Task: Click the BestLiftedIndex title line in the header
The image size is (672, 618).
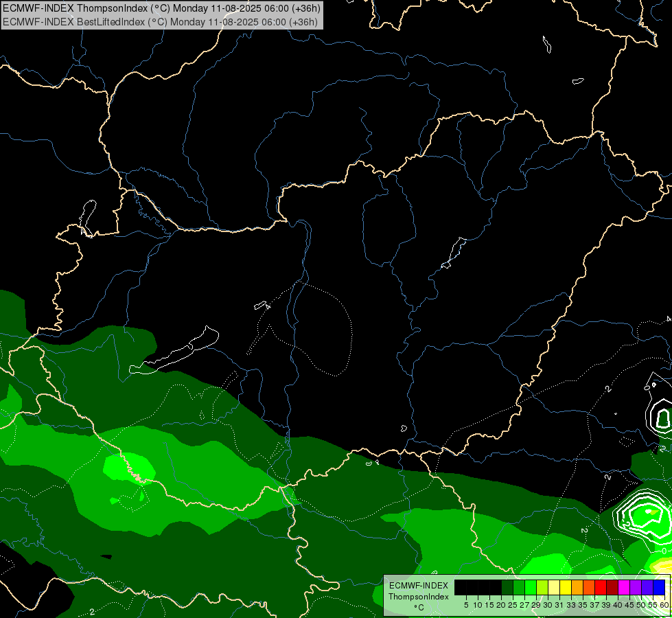Action: 160,22
